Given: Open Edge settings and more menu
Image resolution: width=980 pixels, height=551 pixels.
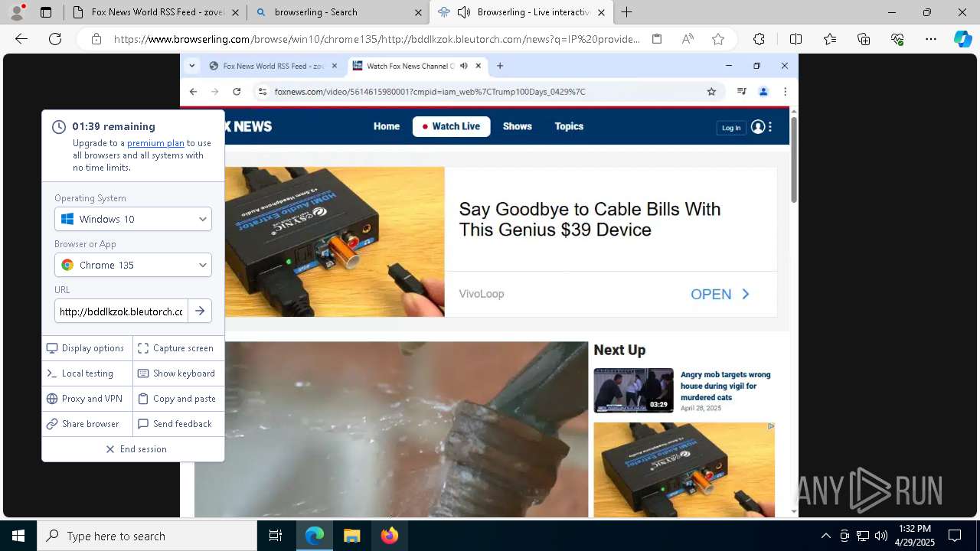Looking at the screenshot, I should pos(931,39).
